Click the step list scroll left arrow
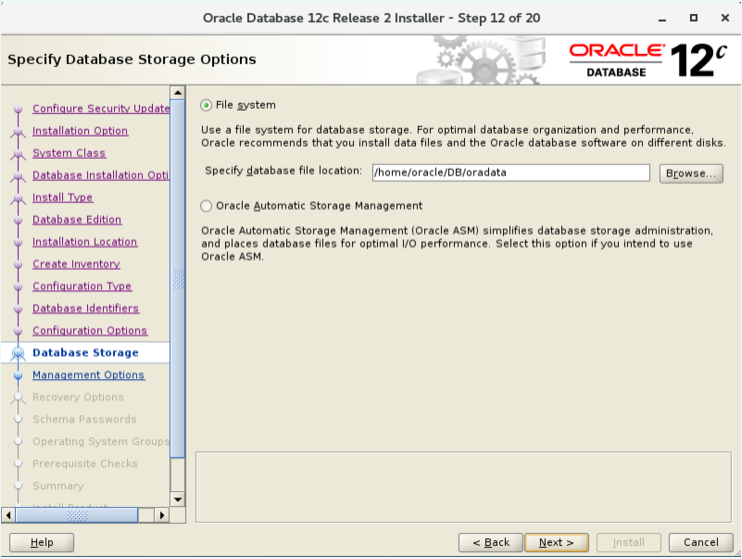The image size is (742, 559). click(x=9, y=515)
